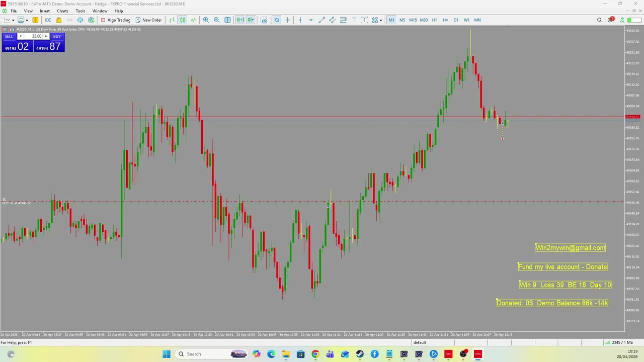Select the text label tool

point(365,20)
